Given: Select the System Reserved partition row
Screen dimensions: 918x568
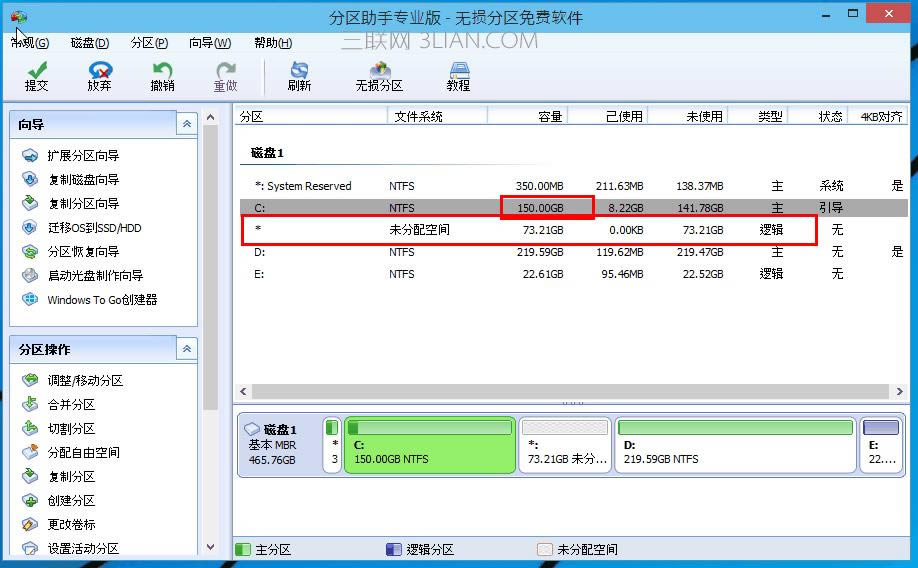Looking at the screenshot, I should click(x=574, y=186).
